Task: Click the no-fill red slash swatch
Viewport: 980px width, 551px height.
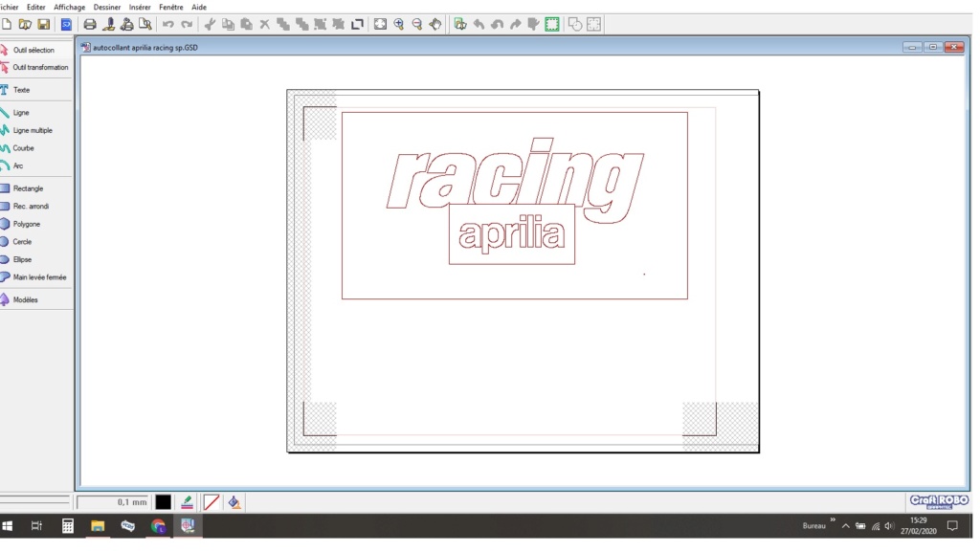Action: click(x=212, y=502)
